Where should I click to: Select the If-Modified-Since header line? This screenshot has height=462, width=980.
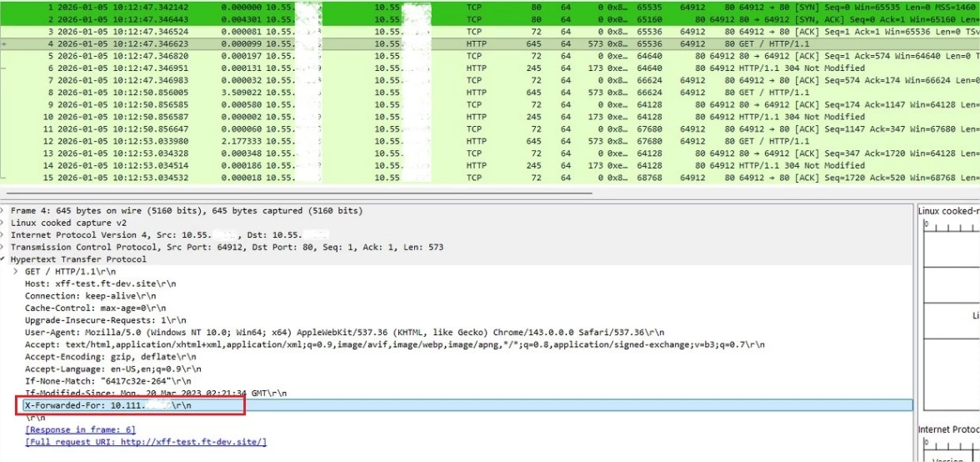156,394
